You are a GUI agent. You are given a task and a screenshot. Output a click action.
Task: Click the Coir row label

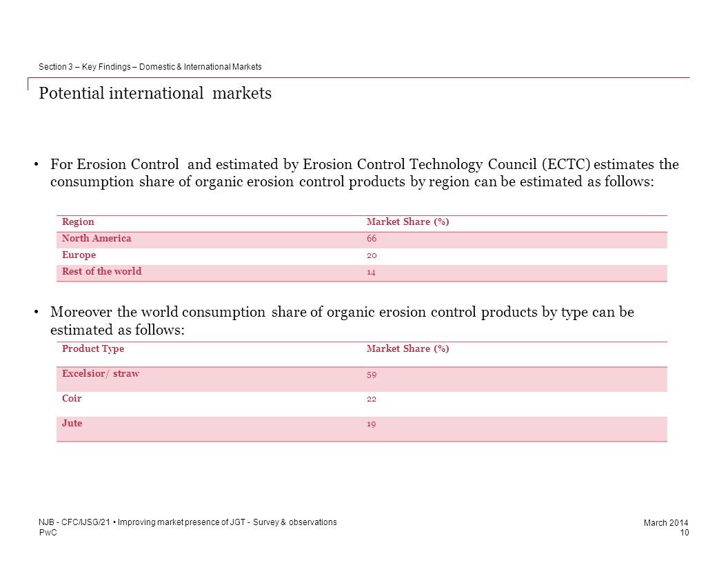[72, 399]
